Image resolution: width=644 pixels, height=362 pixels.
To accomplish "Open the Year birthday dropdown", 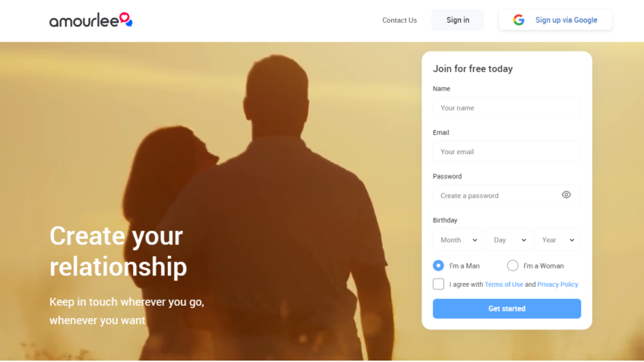I will tap(557, 240).
